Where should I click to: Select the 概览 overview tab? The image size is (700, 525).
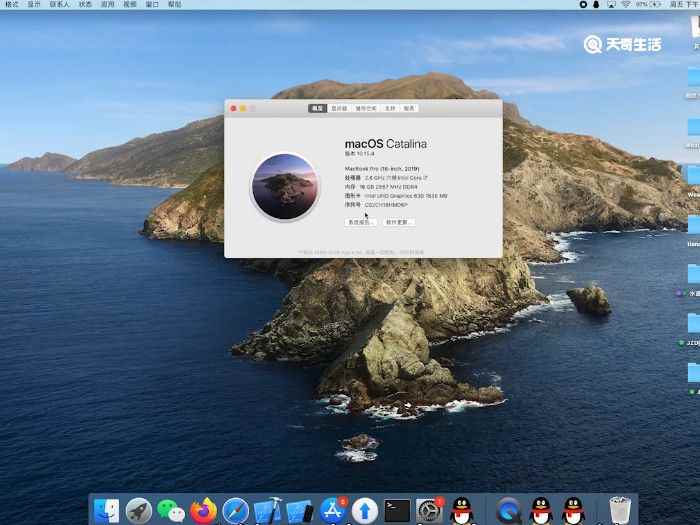tap(318, 108)
